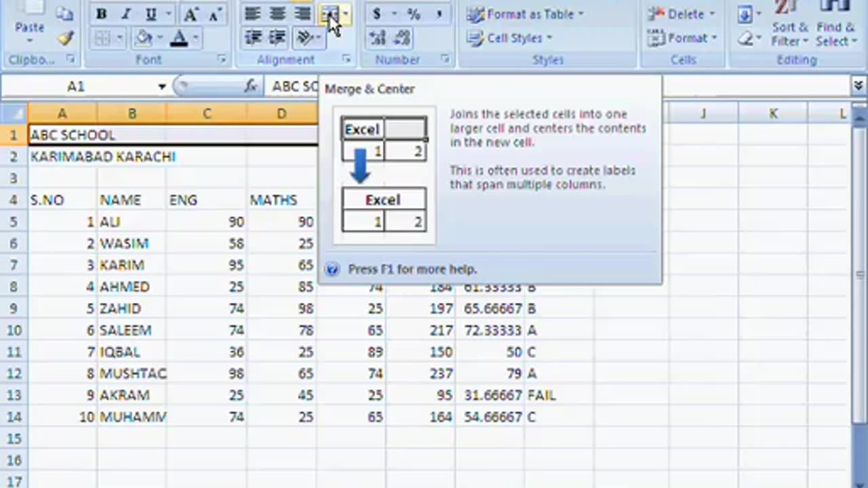868x488 pixels.
Task: Increase font size with Grow Font icon
Action: coord(191,14)
